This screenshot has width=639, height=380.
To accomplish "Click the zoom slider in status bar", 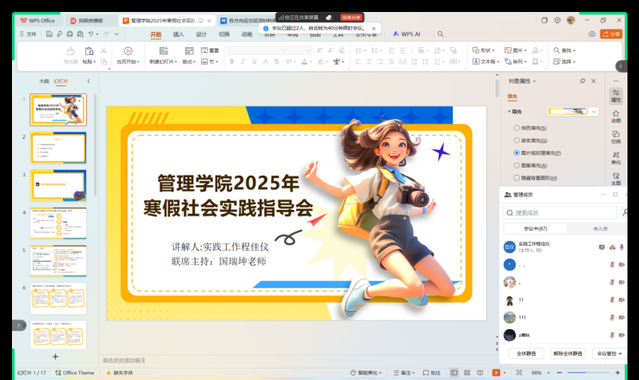I will pos(588,373).
